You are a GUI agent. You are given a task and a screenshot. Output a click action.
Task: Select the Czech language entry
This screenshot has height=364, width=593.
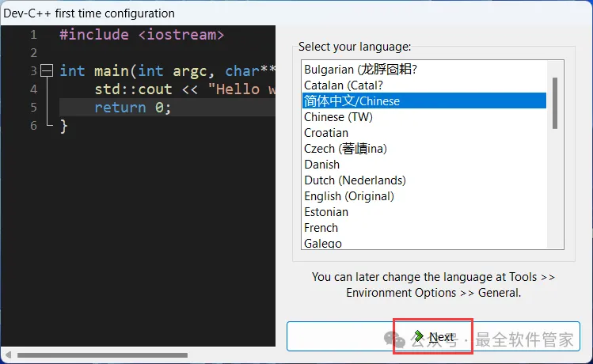(x=424, y=149)
